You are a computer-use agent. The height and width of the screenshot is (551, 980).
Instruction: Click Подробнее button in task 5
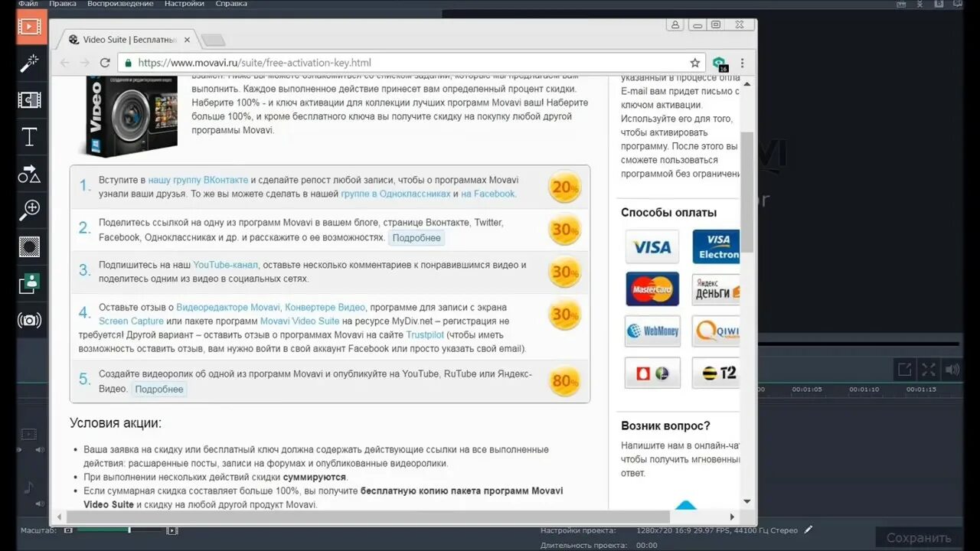coord(159,390)
